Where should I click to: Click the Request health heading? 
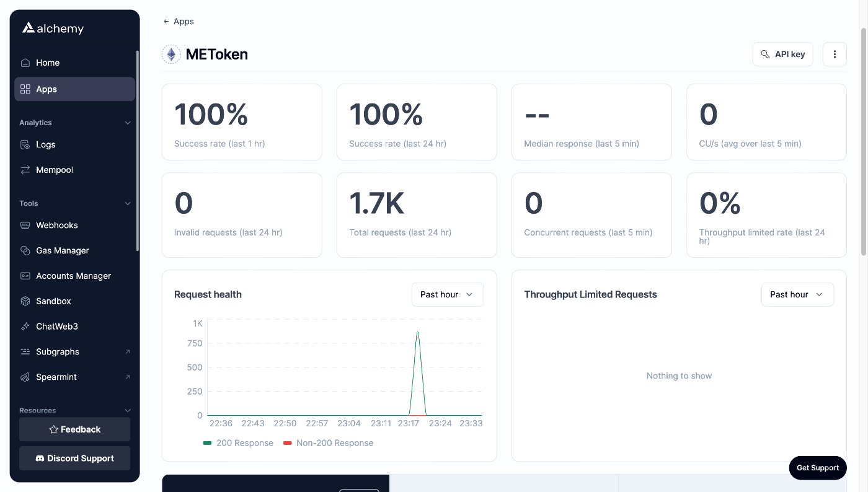(208, 294)
